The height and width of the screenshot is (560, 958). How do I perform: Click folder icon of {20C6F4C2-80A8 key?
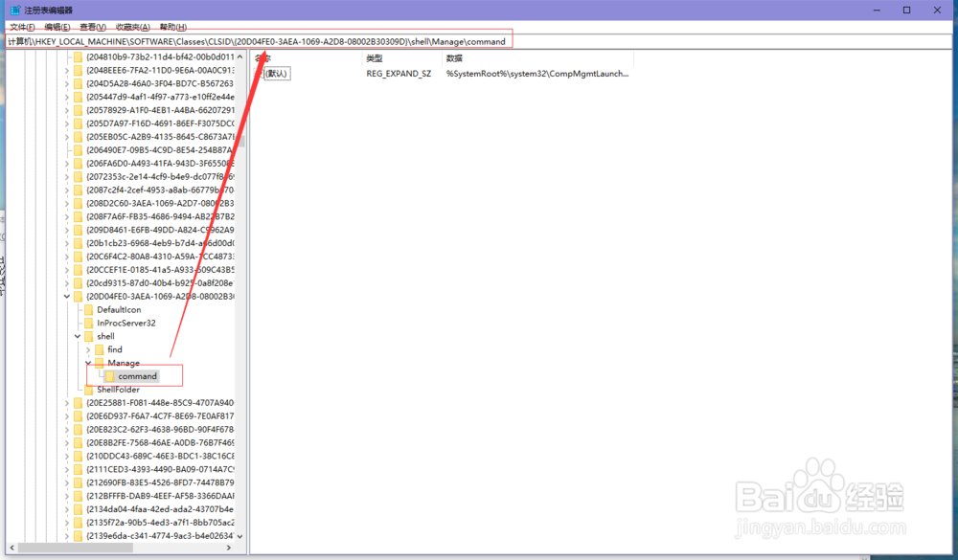pos(78,257)
